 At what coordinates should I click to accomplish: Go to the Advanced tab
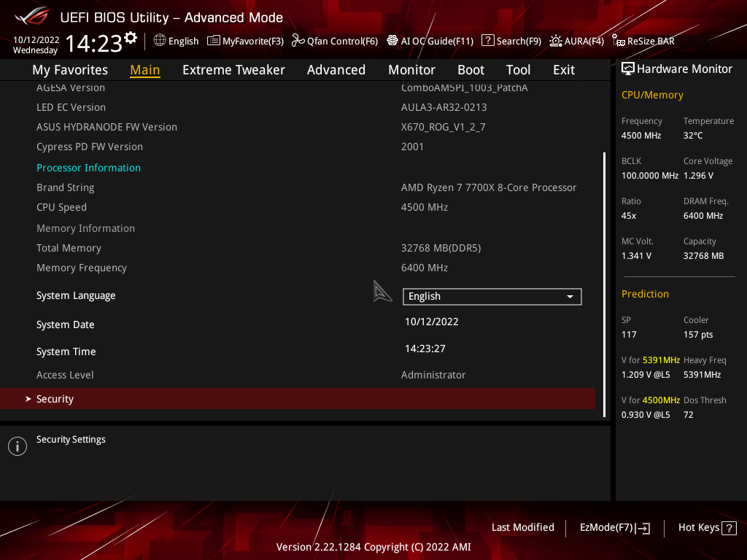click(x=336, y=70)
